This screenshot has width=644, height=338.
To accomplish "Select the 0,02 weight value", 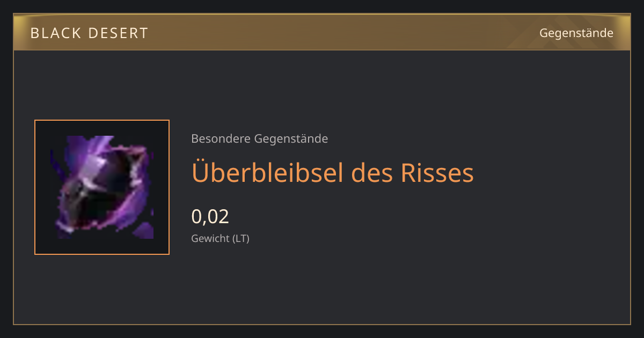I will click(210, 216).
